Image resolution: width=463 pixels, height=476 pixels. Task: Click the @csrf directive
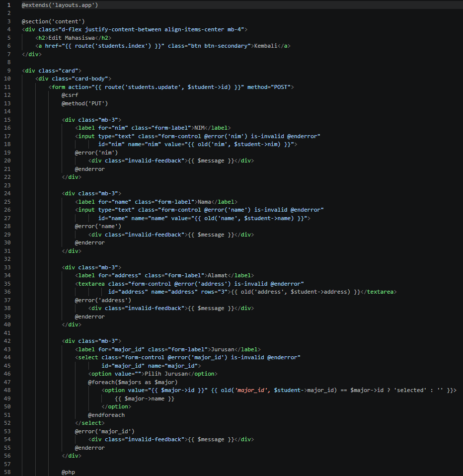pos(70,95)
